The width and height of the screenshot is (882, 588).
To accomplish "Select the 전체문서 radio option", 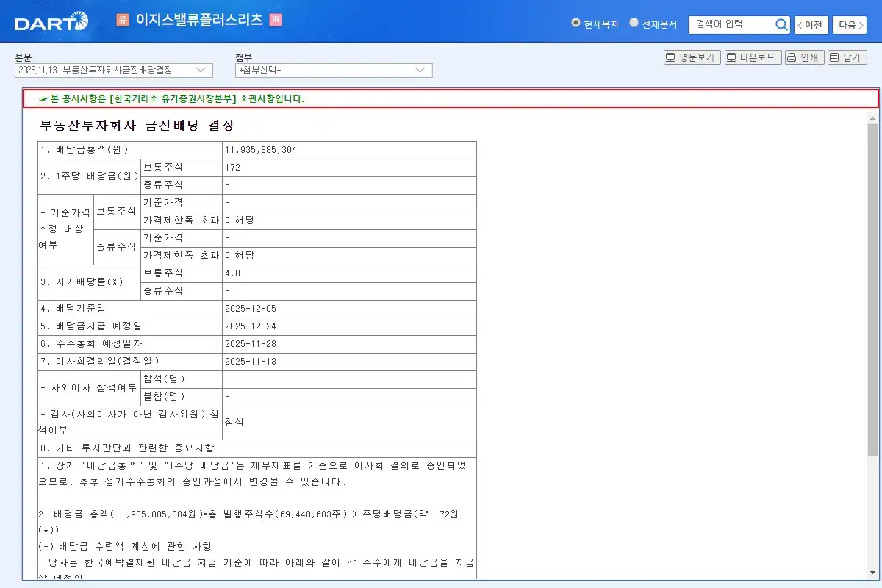I will pyautogui.click(x=634, y=23).
